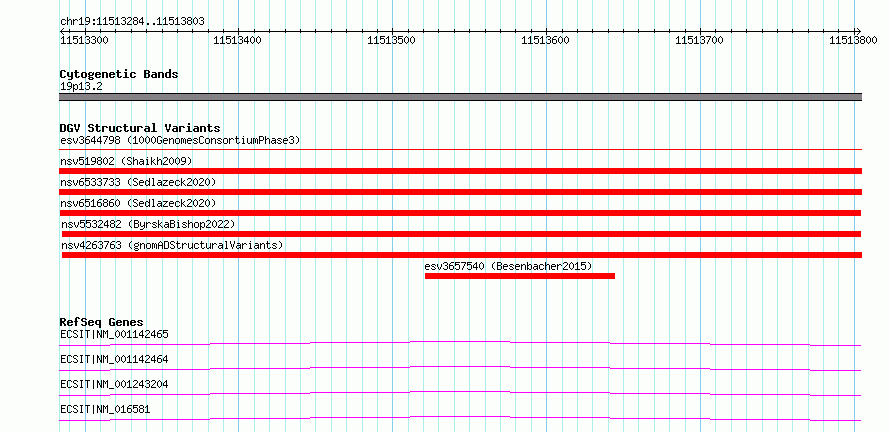The image size is (890, 432).
Task: Click the thin red esv3644798 variant line
Action: click(x=460, y=150)
